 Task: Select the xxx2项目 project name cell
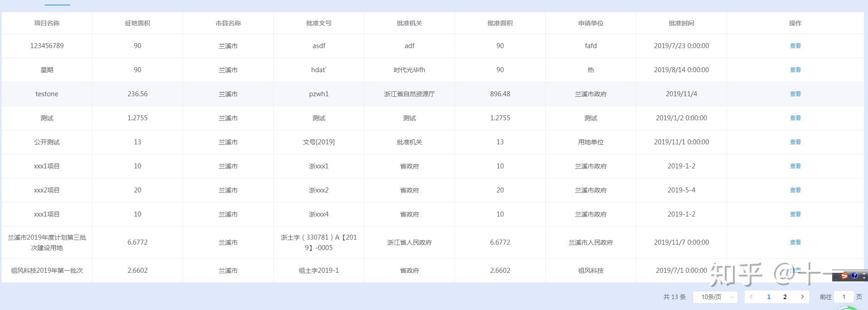click(x=47, y=190)
